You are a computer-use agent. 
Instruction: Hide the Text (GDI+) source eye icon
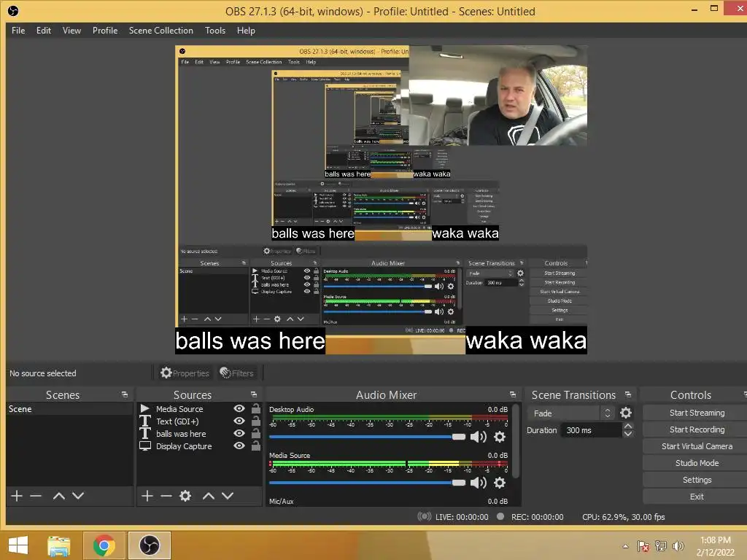tap(239, 421)
